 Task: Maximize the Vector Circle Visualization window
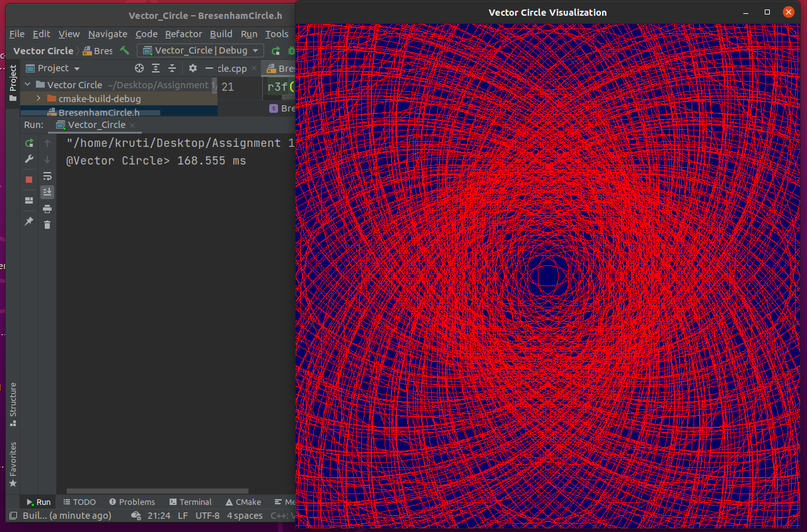tap(767, 12)
